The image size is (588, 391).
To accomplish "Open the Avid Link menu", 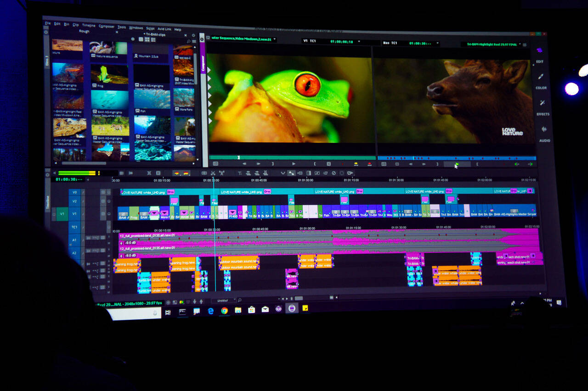I will 164,29.
